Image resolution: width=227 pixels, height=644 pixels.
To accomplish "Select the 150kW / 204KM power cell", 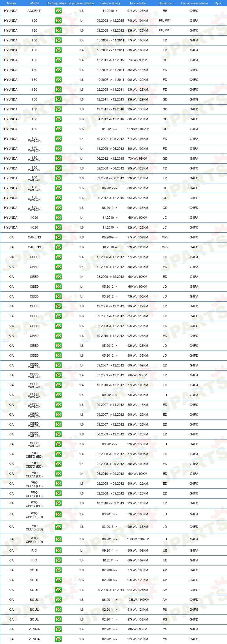I will click(138, 539).
